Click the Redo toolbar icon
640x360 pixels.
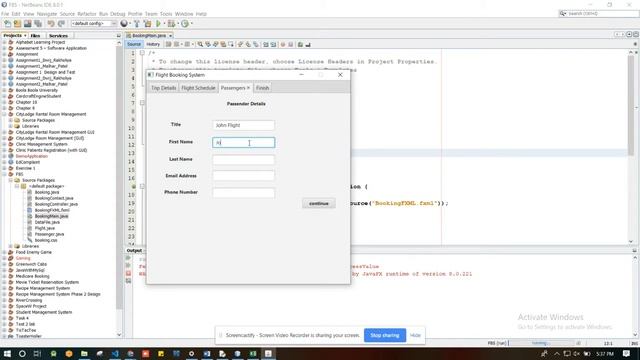(61, 24)
